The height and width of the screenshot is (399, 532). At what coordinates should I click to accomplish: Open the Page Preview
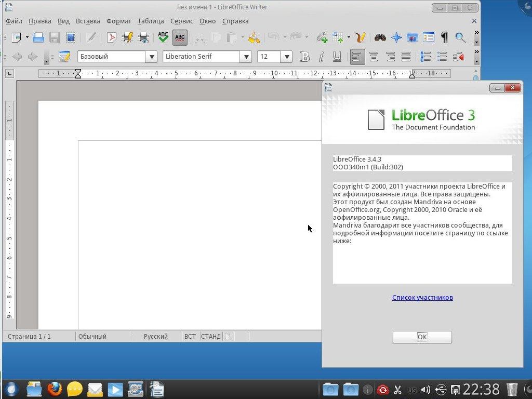144,37
